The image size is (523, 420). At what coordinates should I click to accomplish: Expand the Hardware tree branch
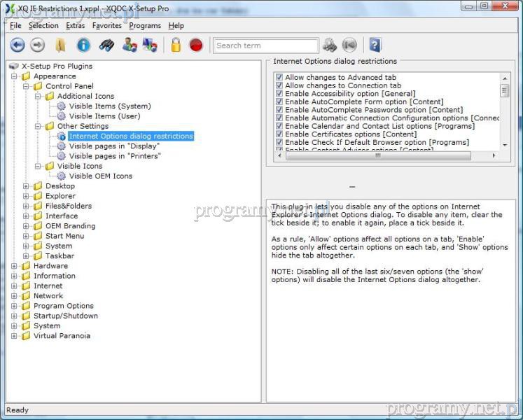[15, 266]
